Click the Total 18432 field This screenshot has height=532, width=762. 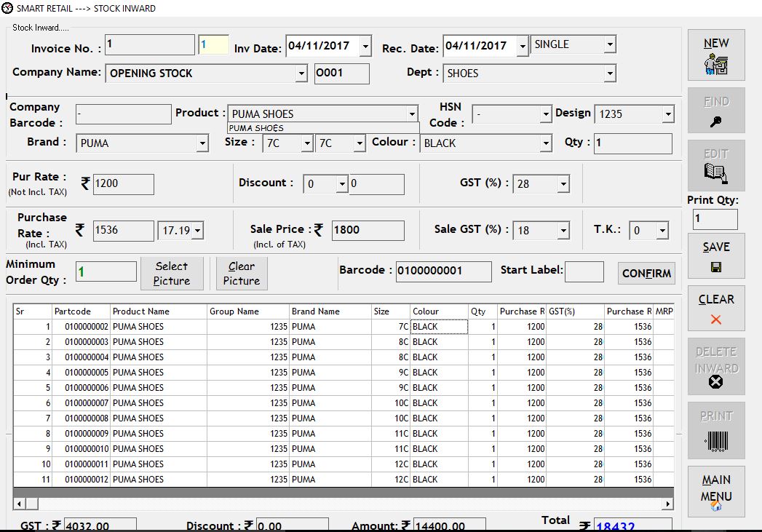(632, 525)
